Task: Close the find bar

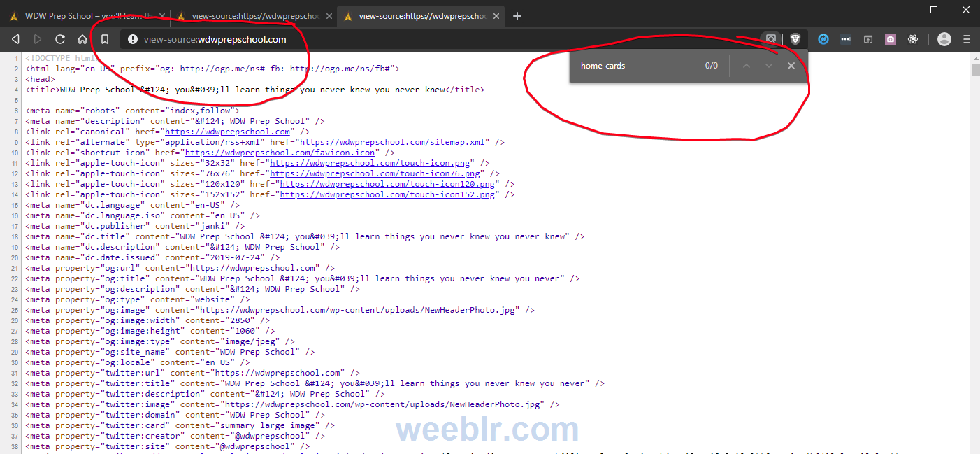Action: (x=791, y=66)
